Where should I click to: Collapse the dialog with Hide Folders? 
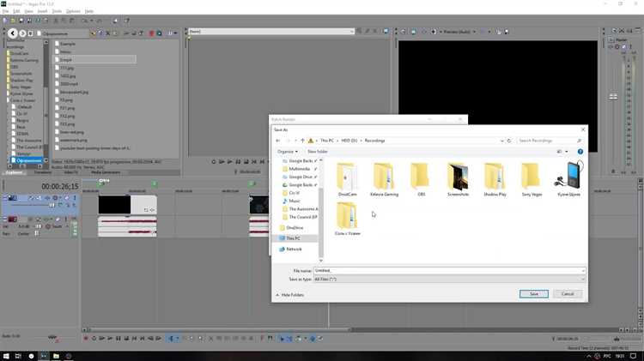[289, 294]
